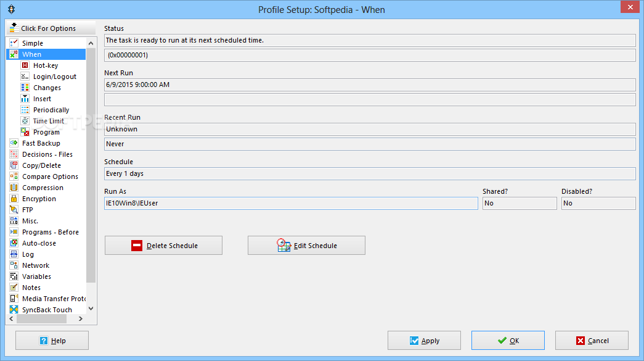Viewport: 644px width, 361px height.
Task: Select the Notes icon in the sidebar
Action: pos(14,288)
